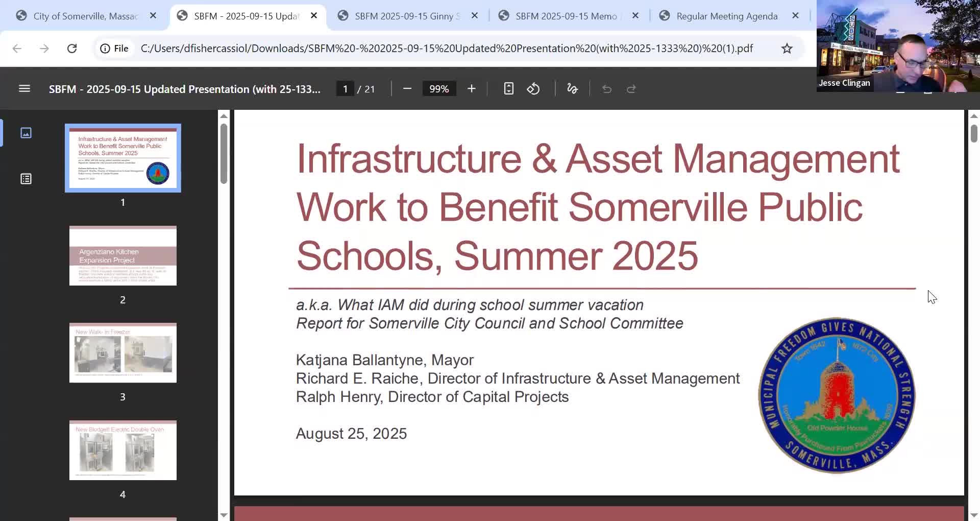Screen dimensions: 980x521
Task: Click the 'Richard E. Raiche' director line
Action: pyautogui.click(x=518, y=378)
